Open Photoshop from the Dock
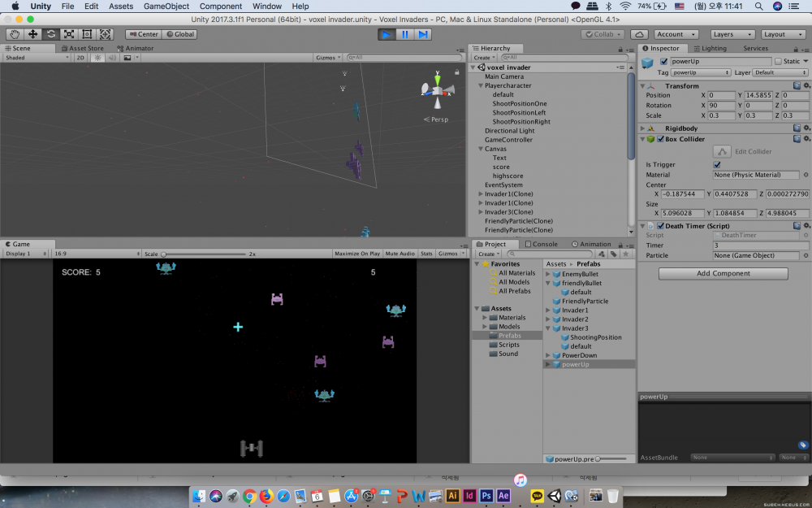The width and height of the screenshot is (812, 508). point(486,496)
